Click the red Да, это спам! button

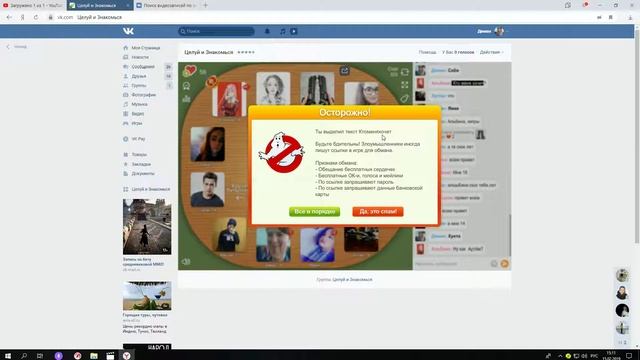(378, 211)
